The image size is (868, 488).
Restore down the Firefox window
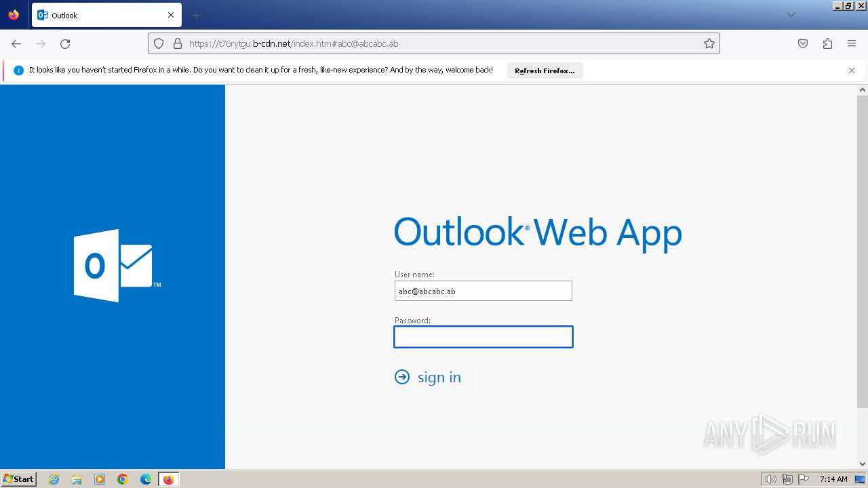click(x=849, y=5)
